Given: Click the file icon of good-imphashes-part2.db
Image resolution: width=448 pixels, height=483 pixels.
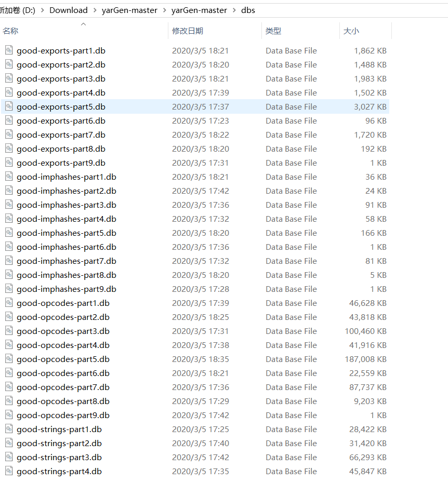Looking at the screenshot, I should (x=9, y=191).
